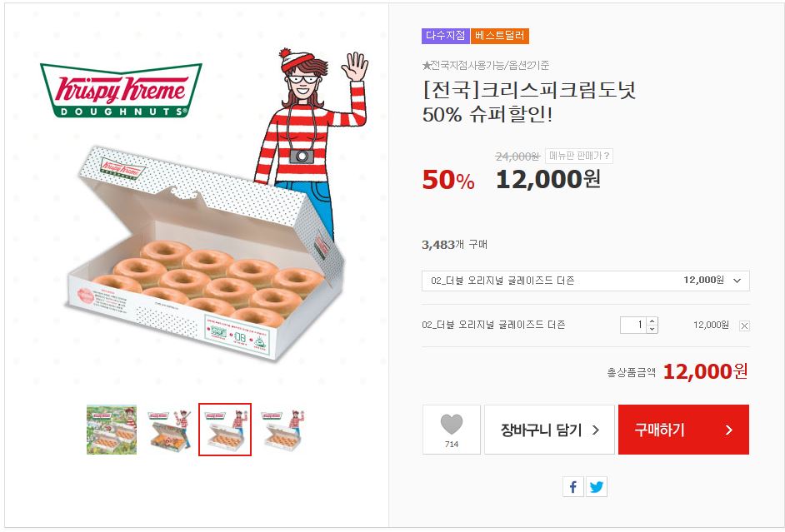
Task: Click the 구매하기 buy button
Action: click(x=683, y=430)
